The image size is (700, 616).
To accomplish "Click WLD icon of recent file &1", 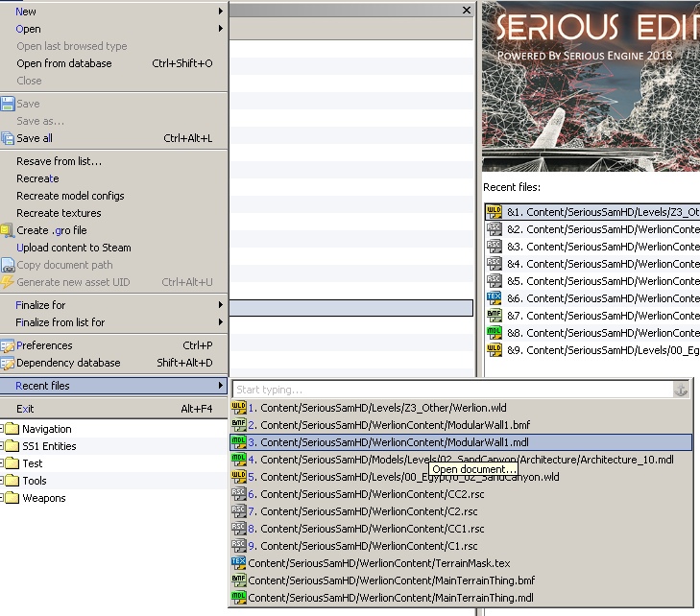I will point(494,212).
